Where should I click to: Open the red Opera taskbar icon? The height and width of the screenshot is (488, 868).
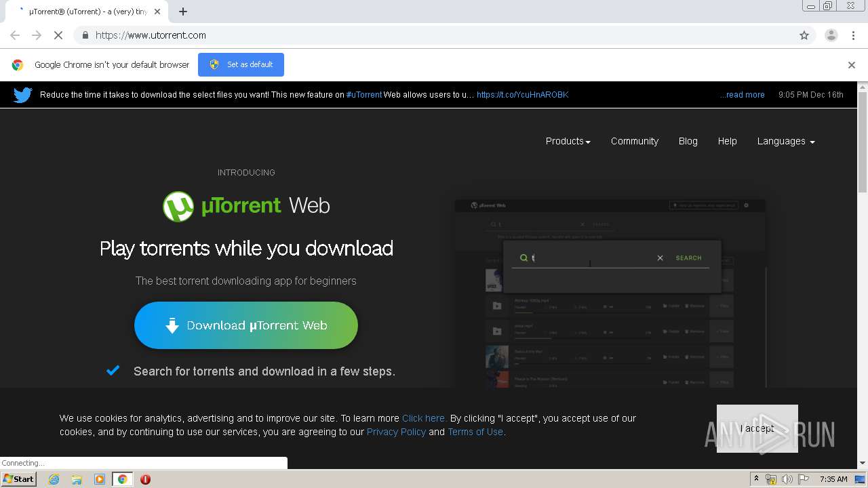(x=145, y=479)
